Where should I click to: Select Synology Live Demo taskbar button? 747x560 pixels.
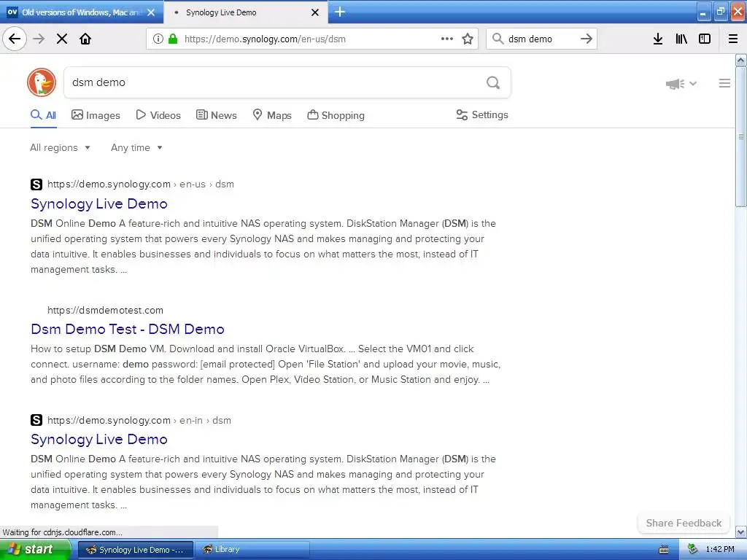[x=135, y=550]
